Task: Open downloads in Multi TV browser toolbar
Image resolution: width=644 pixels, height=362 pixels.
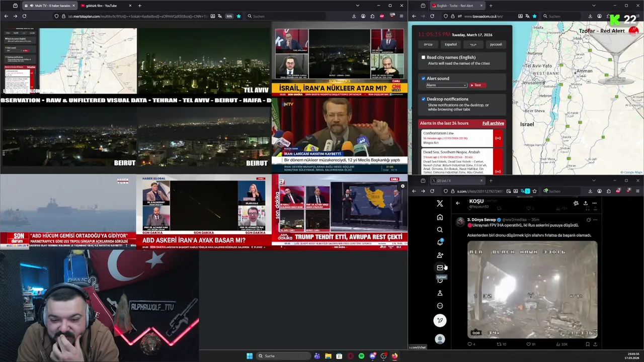Action: pos(354,16)
